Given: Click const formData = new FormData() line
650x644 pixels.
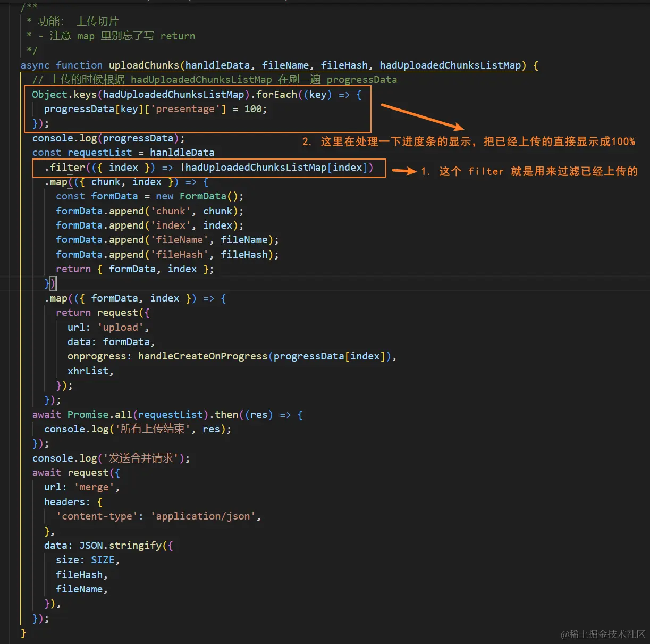Looking at the screenshot, I should click(149, 196).
